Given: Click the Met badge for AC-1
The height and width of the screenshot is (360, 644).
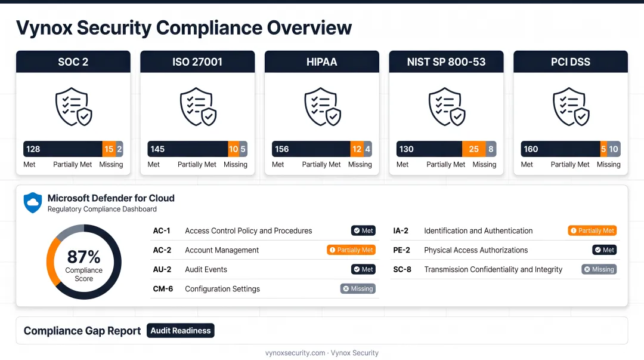Looking at the screenshot, I should [x=364, y=230].
